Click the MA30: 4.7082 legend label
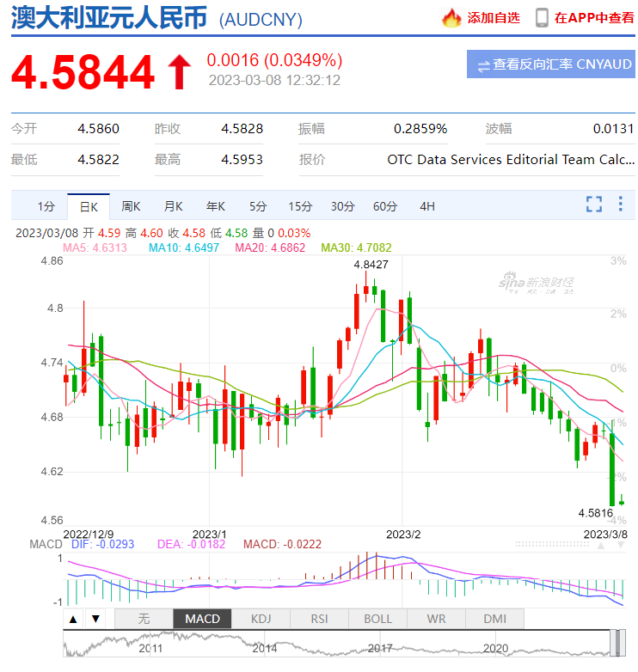The width and height of the screenshot is (638, 672). coord(356,247)
